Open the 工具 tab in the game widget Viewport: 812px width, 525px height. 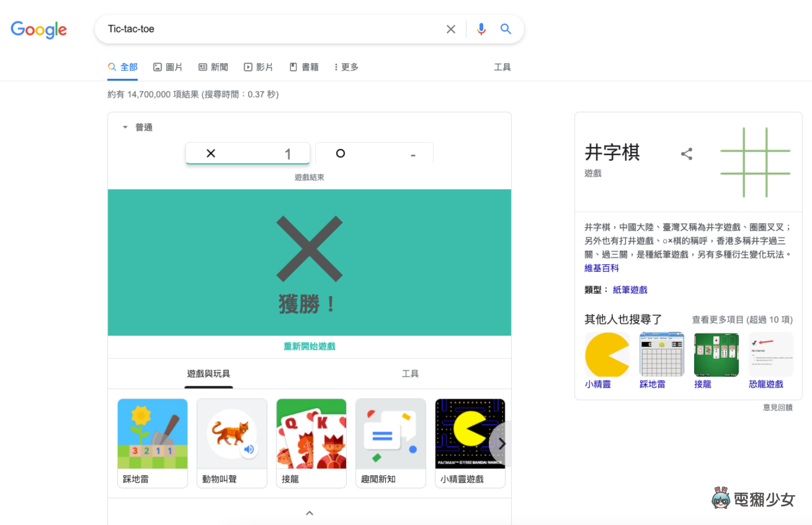pos(410,373)
